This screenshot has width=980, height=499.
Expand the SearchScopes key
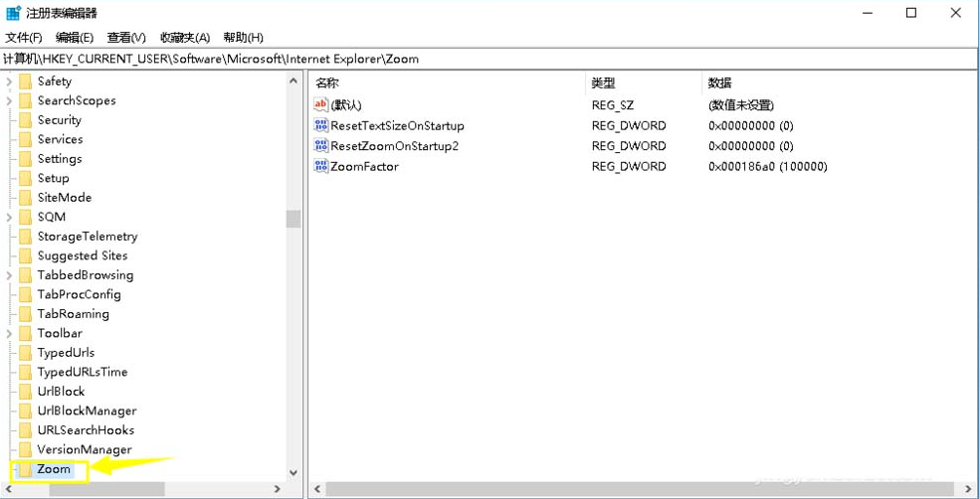9,100
